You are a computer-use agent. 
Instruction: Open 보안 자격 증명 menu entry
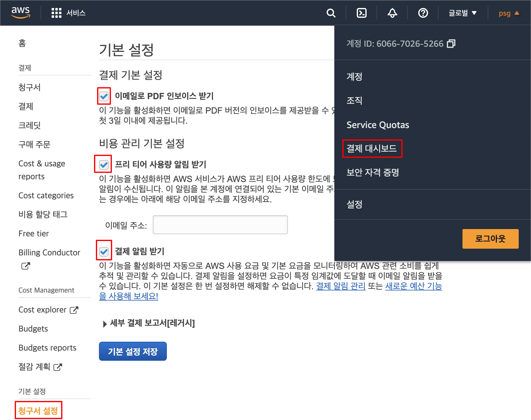coord(373,172)
